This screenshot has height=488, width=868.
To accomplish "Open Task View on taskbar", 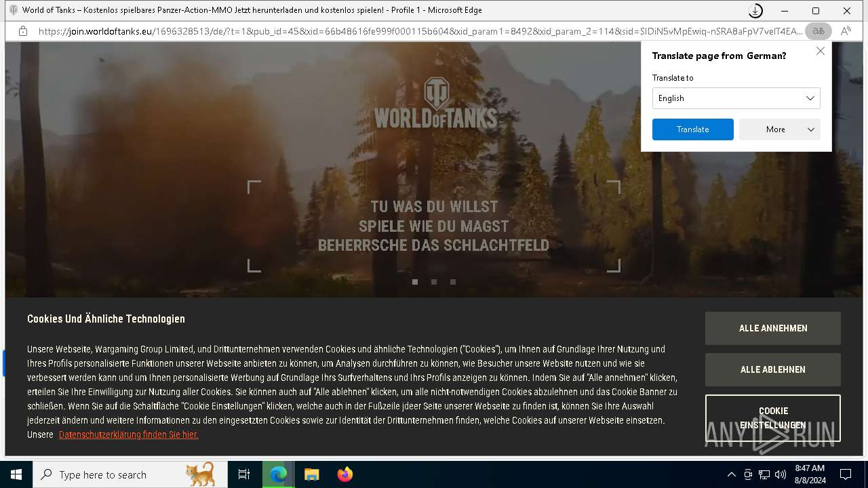I will tap(244, 474).
